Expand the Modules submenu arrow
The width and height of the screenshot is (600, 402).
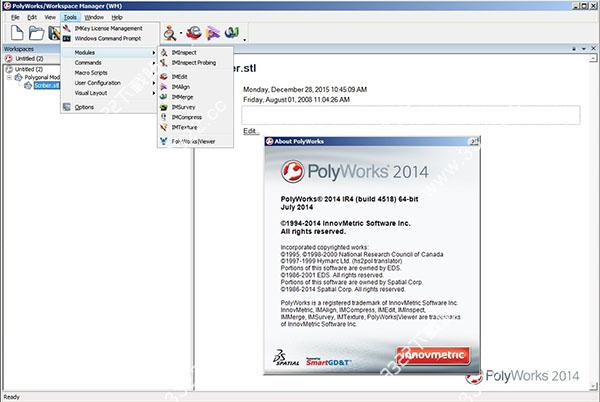pos(153,53)
